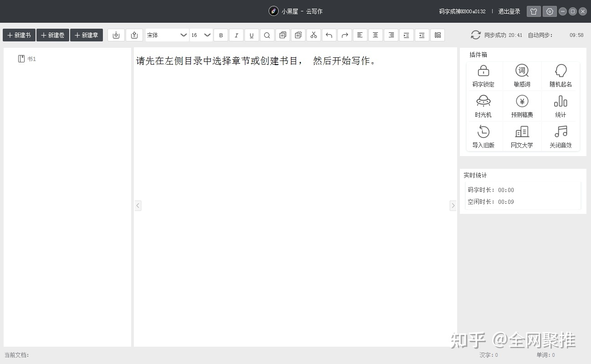591x364 pixels.
Task: Align text center
Action: (376, 35)
